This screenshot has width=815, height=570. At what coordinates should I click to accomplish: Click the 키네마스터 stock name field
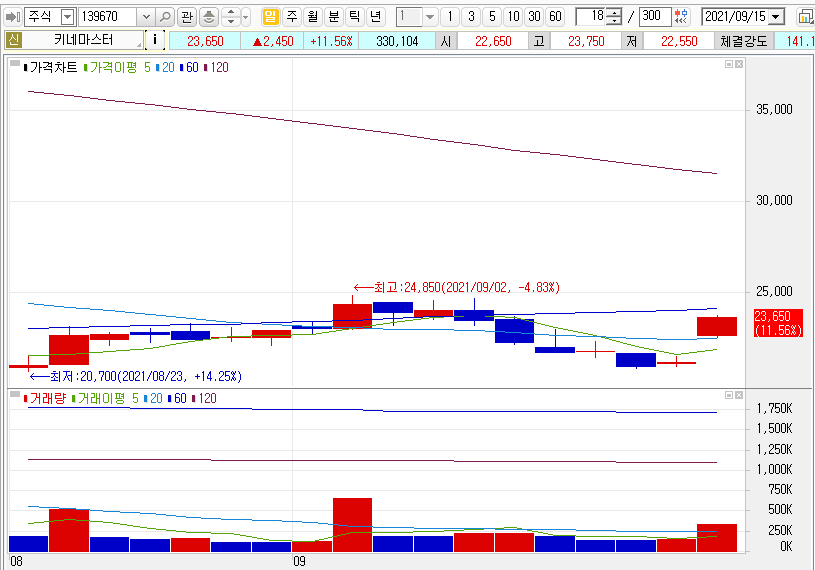coord(83,40)
